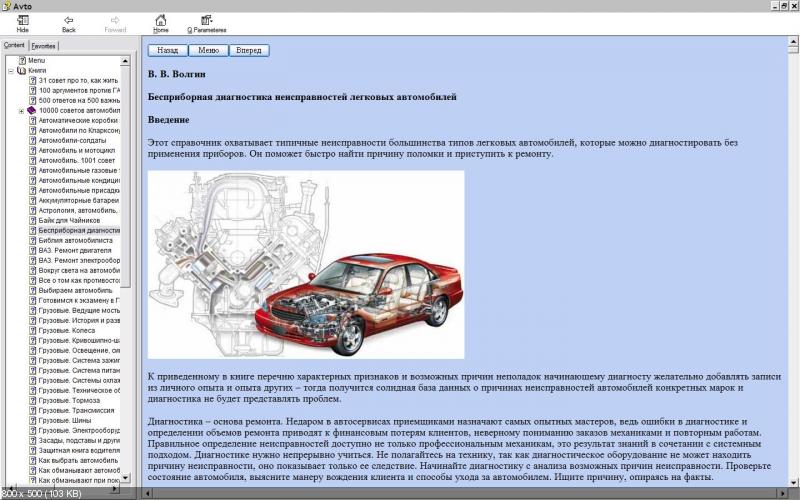Collapse the Книги tree node
This screenshot has width=800, height=500.
coord(10,71)
